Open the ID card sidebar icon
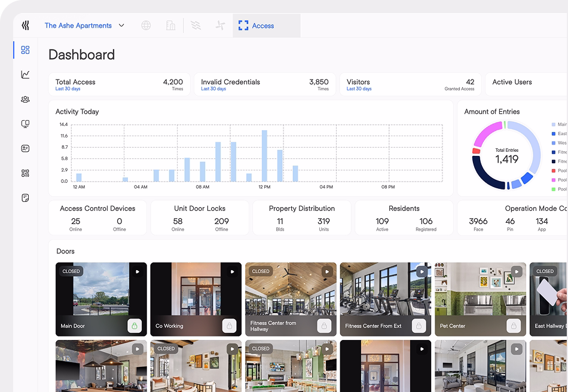Screen dimensions: 568x392 coord(25,148)
